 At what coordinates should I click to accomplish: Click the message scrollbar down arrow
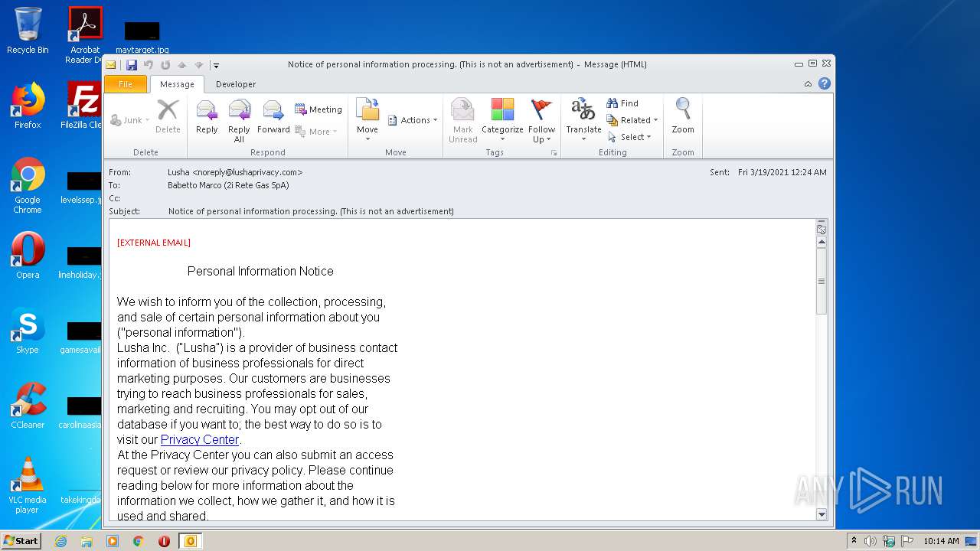click(822, 514)
